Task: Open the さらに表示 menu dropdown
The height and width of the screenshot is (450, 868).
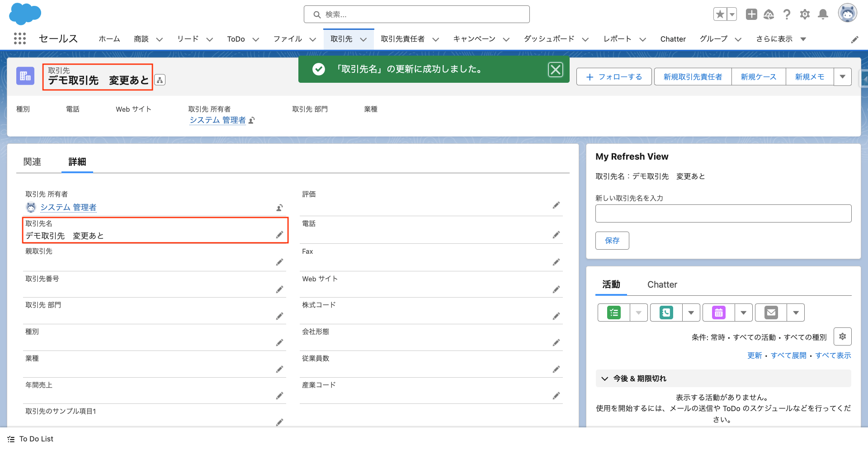Action: (803, 39)
